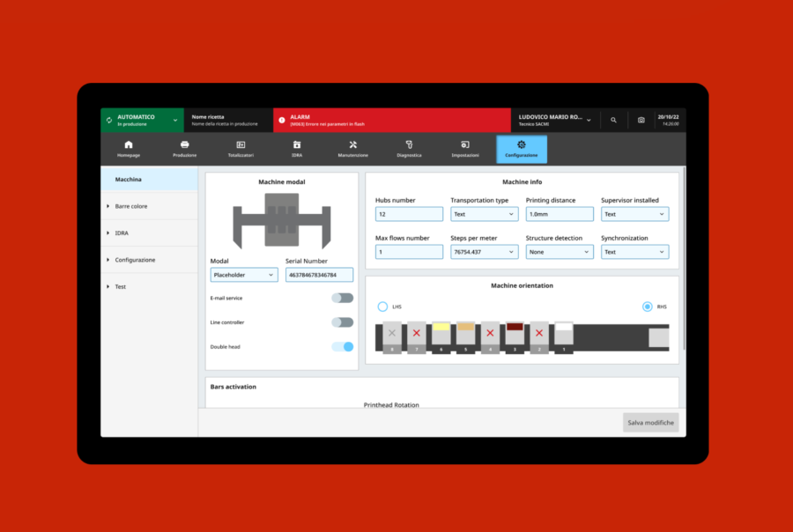
Task: Select the yellow color bar 6
Action: pyautogui.click(x=441, y=334)
